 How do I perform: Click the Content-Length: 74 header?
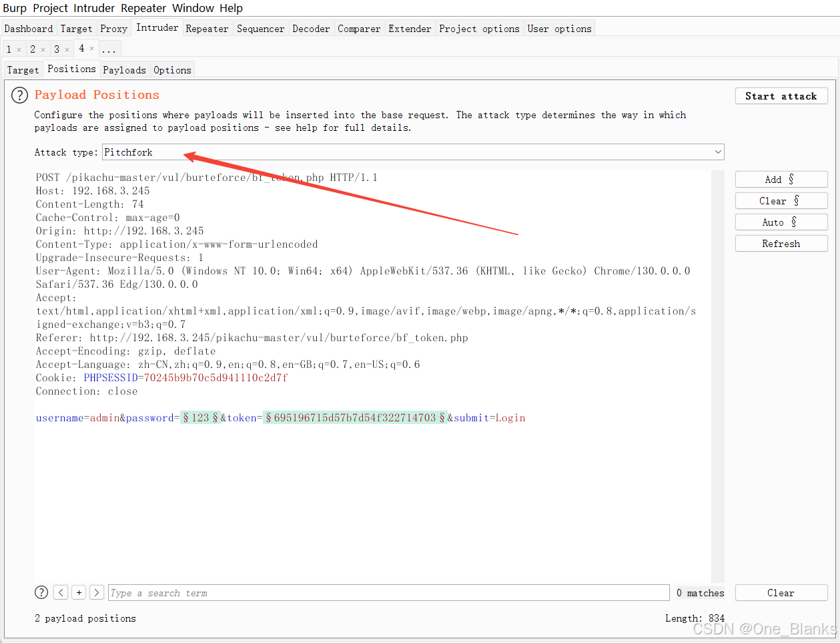[x=90, y=204]
